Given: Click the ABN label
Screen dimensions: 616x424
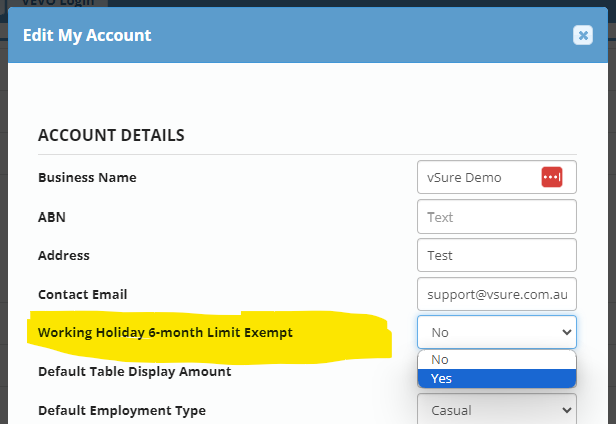Looking at the screenshot, I should (x=52, y=216).
